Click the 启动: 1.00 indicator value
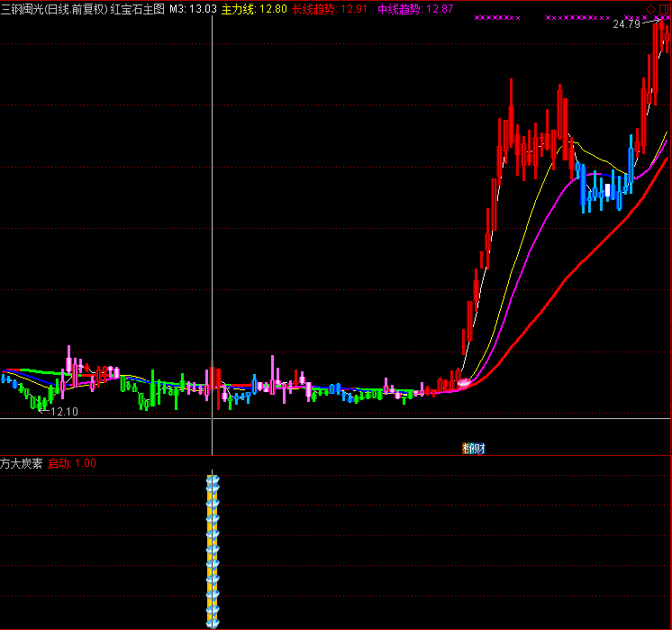 click(x=72, y=463)
